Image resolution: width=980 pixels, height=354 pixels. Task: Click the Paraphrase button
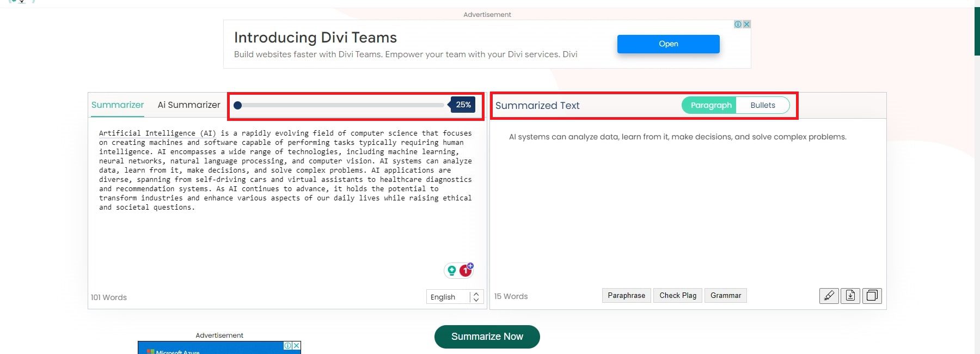[x=626, y=295]
